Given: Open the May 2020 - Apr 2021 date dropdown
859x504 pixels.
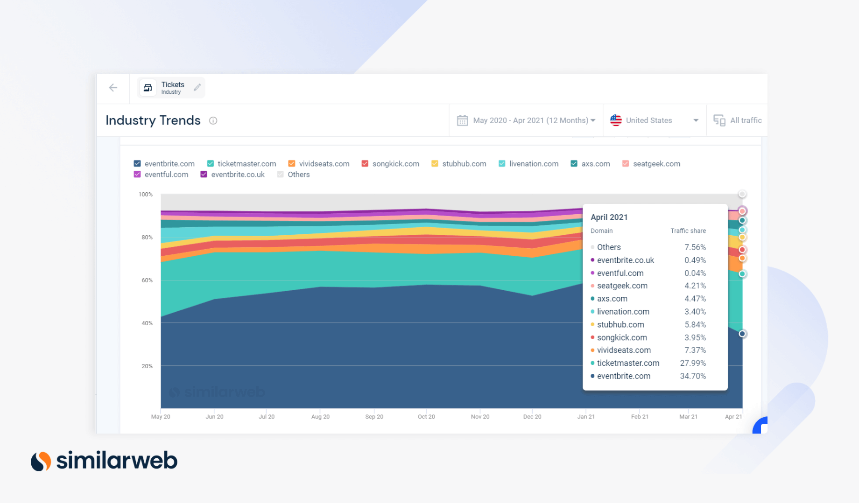Looking at the screenshot, I should coord(526,120).
